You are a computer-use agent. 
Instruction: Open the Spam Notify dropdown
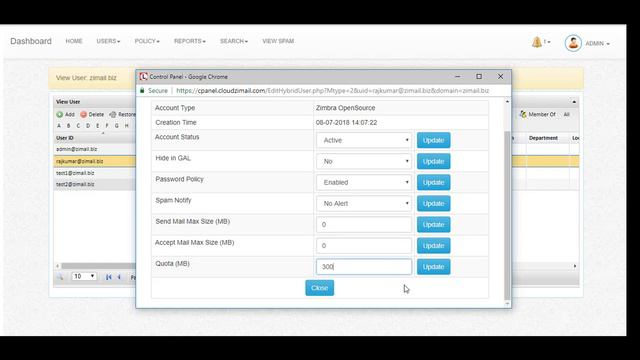[x=364, y=203]
